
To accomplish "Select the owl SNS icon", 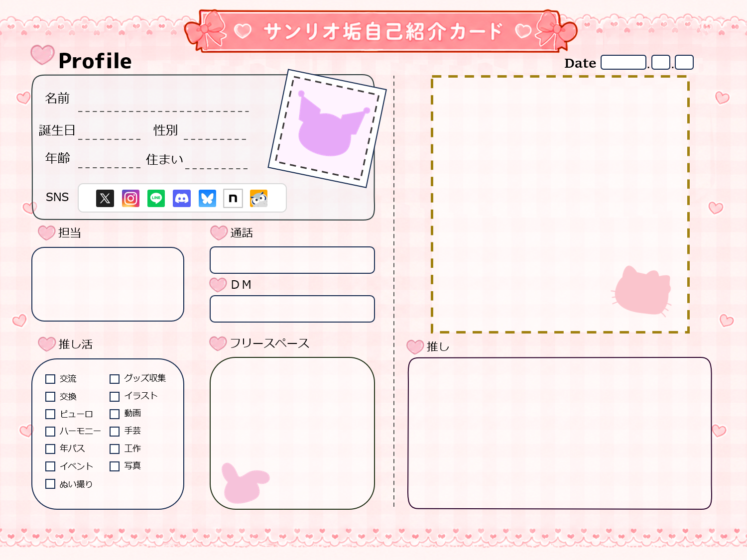I will (259, 198).
